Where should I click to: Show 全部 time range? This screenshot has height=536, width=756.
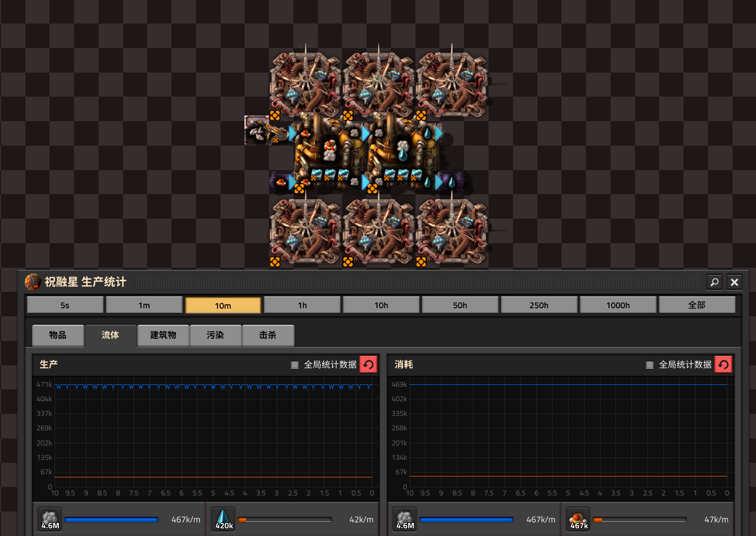point(697,305)
